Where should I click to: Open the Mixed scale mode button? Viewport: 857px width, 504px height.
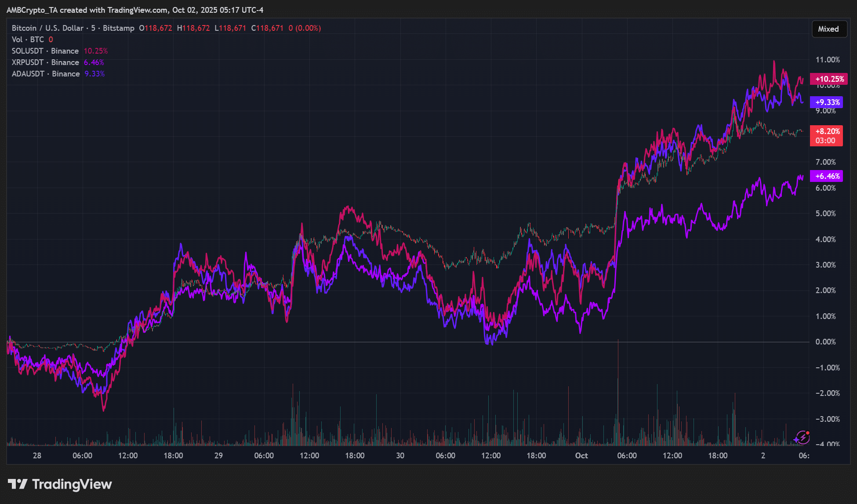(x=828, y=29)
